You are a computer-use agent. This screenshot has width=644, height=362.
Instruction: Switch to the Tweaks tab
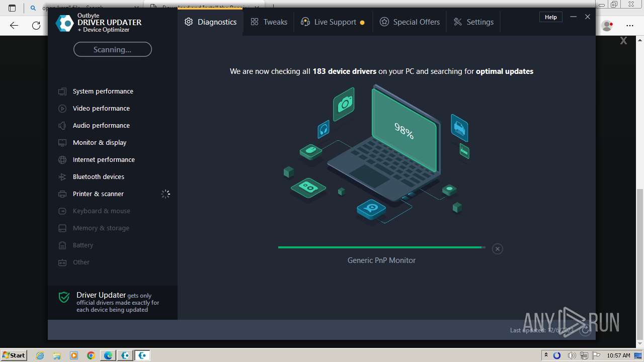click(x=269, y=22)
